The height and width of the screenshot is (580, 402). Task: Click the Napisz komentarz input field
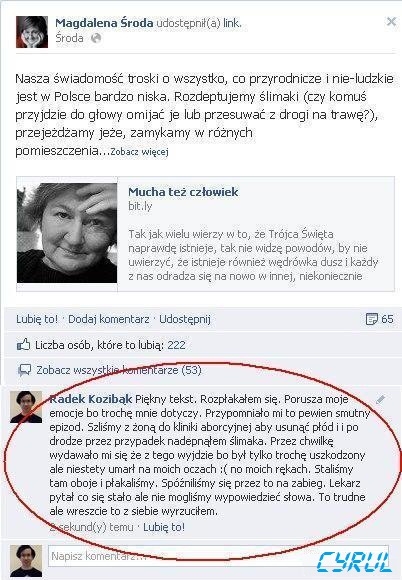[218, 556]
